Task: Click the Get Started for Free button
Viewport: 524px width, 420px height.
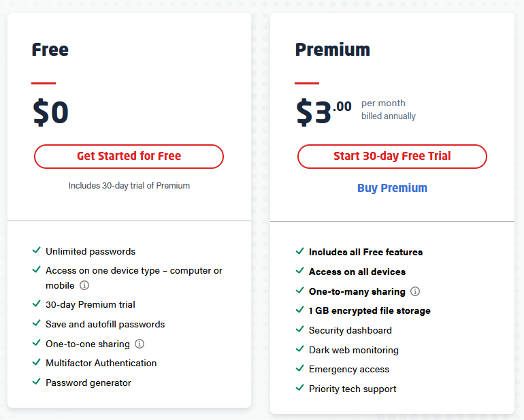Action: click(x=129, y=156)
